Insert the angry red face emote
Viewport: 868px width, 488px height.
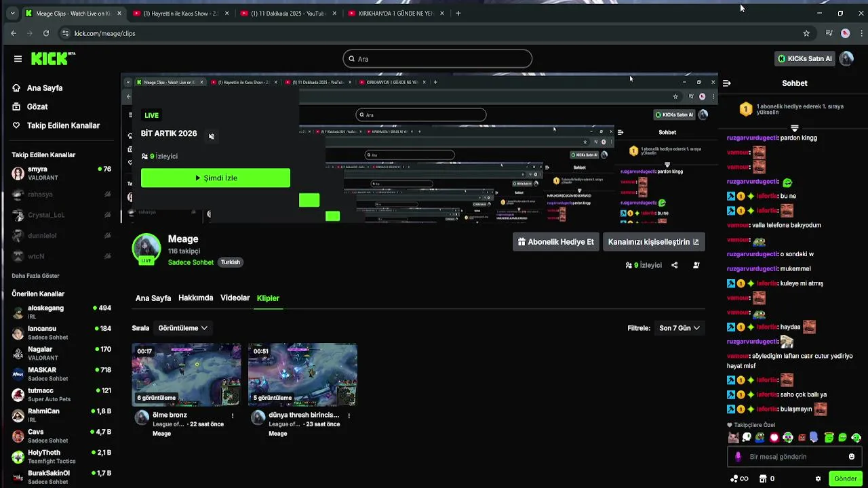coord(802,438)
